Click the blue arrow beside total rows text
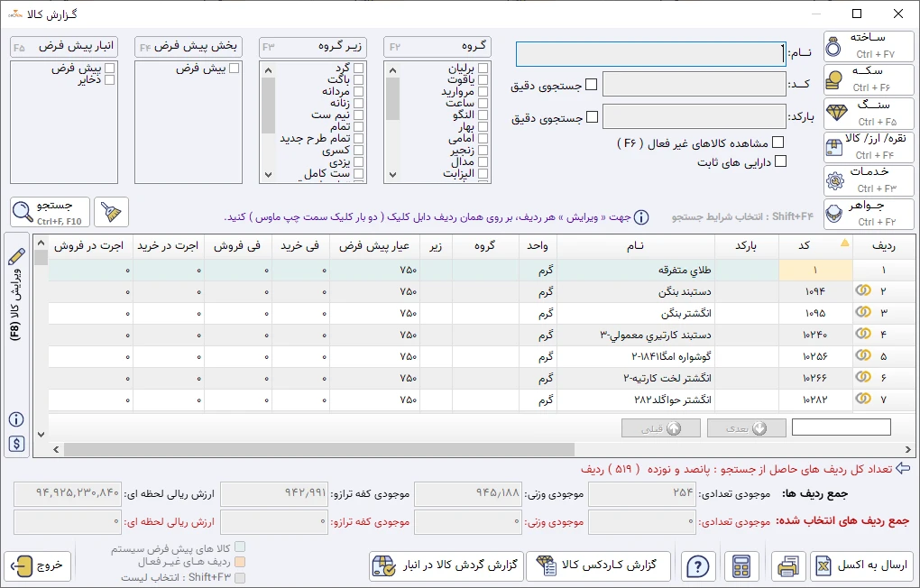Screen dimensions: 920x588 coord(904,468)
